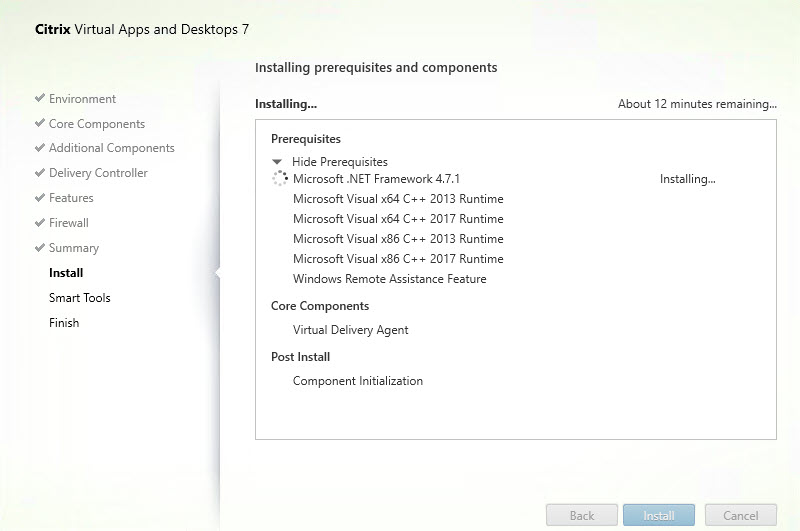Select the Smart Tools step
This screenshot has height=531, width=800.
(79, 298)
